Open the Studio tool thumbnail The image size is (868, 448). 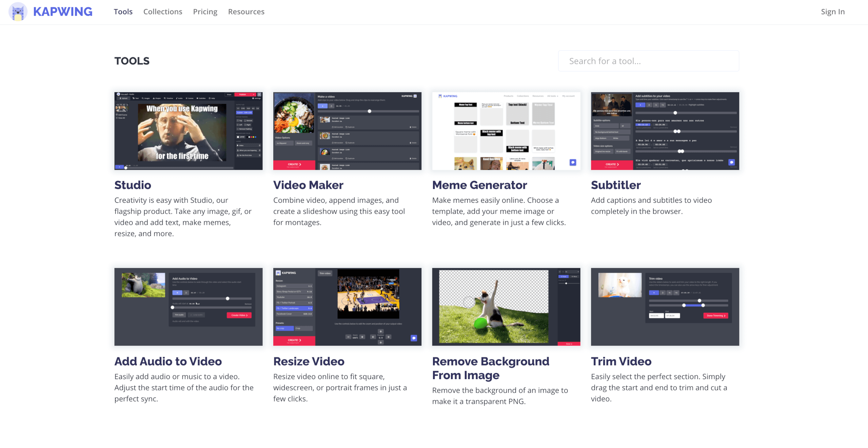tap(189, 131)
